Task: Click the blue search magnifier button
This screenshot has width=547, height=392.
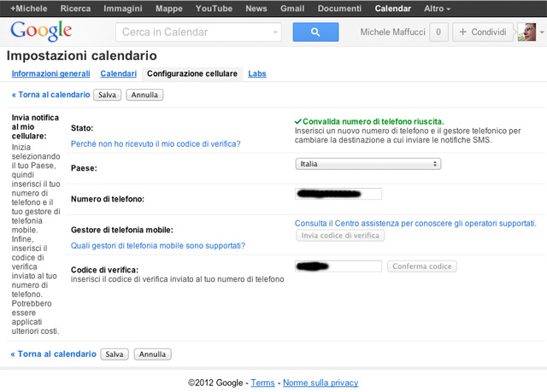Action: point(316,32)
